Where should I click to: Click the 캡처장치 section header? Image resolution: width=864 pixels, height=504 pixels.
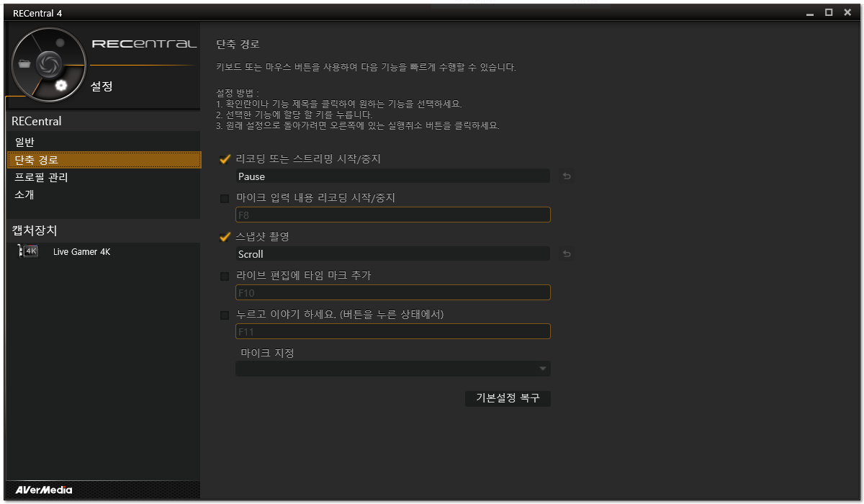104,230
